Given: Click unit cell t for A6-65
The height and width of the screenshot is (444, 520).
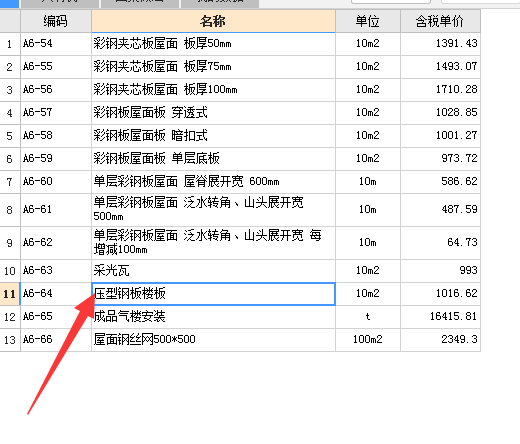Looking at the screenshot, I should tap(368, 317).
